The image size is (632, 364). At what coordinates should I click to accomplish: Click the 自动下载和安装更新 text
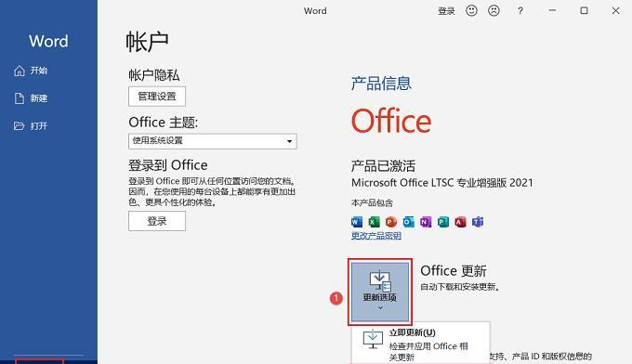459,287
